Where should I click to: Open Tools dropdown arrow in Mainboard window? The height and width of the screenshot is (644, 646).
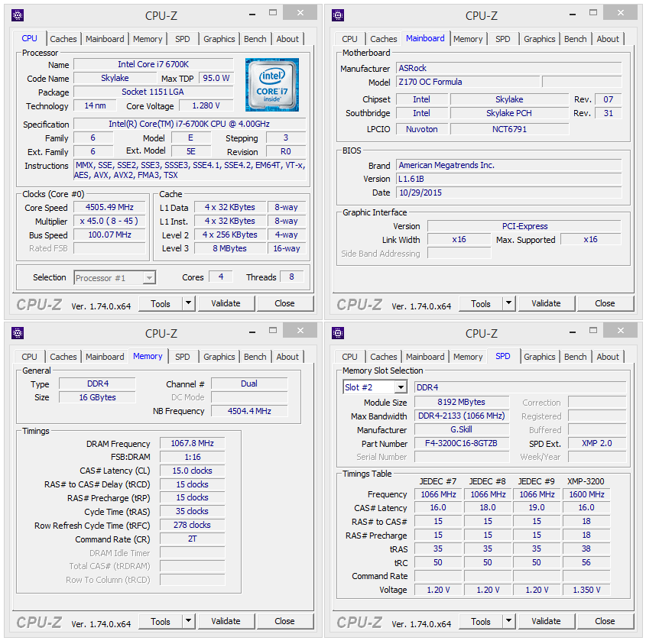coord(509,303)
